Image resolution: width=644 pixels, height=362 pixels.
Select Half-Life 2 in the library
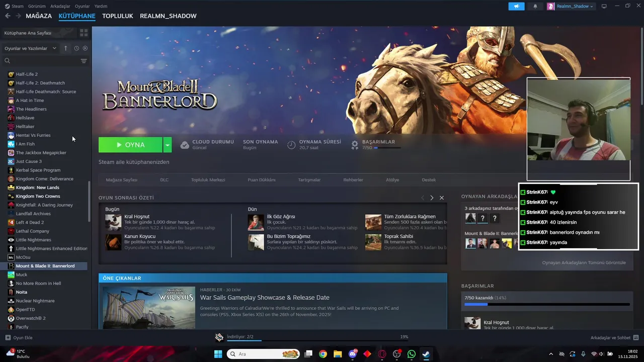[27, 74]
